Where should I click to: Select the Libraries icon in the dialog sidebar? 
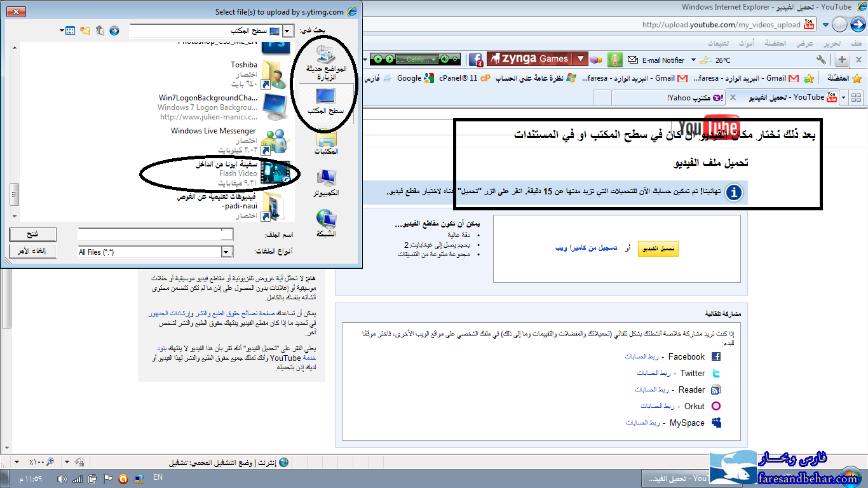[x=327, y=140]
